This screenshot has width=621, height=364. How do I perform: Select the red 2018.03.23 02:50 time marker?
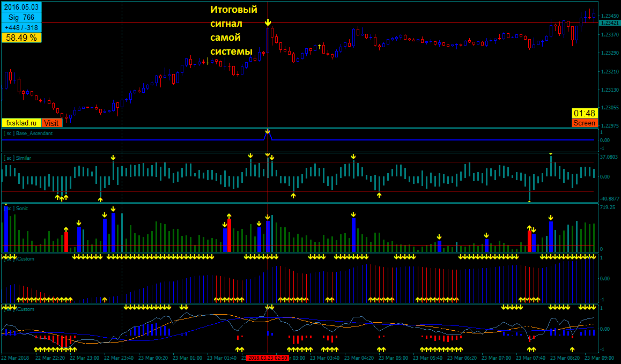268,358
